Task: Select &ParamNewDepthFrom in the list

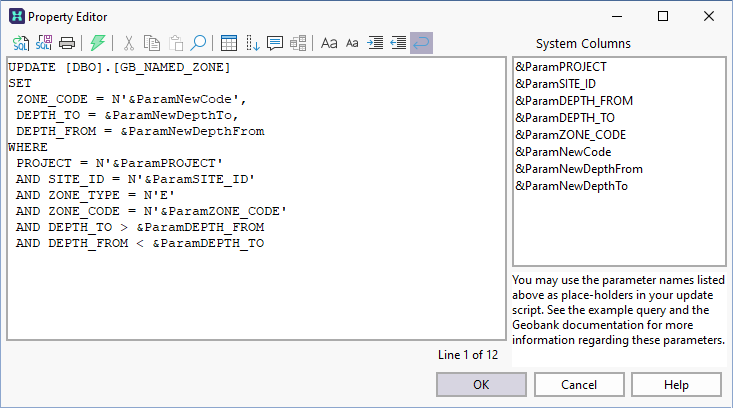Action: click(579, 169)
